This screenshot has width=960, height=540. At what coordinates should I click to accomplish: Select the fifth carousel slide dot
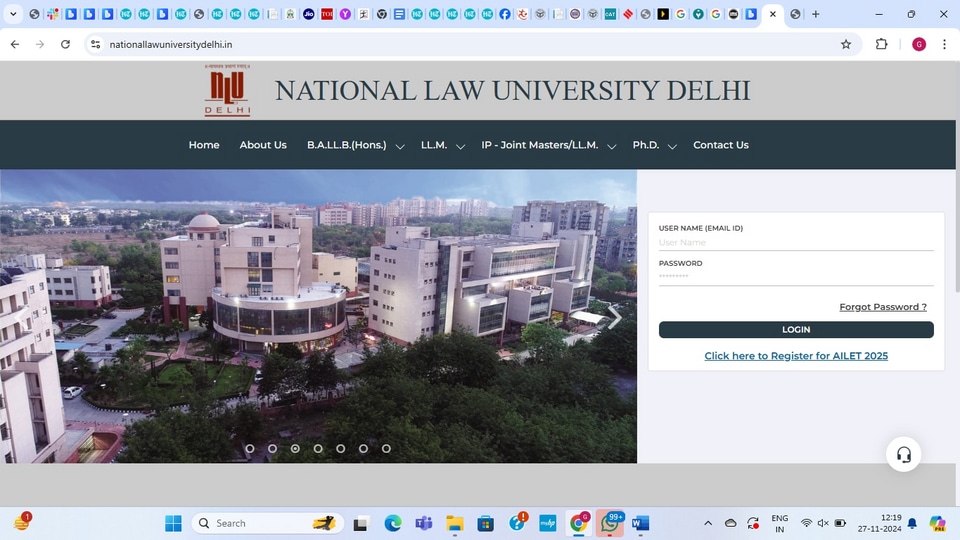340,448
